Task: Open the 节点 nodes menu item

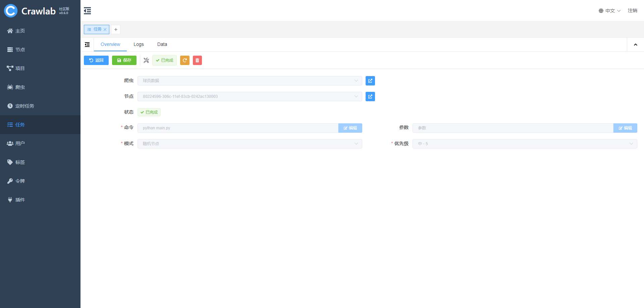Action: (x=40, y=50)
